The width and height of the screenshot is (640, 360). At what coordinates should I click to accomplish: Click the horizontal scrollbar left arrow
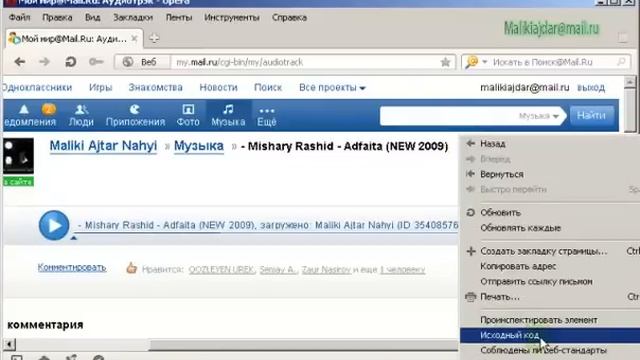(9, 344)
